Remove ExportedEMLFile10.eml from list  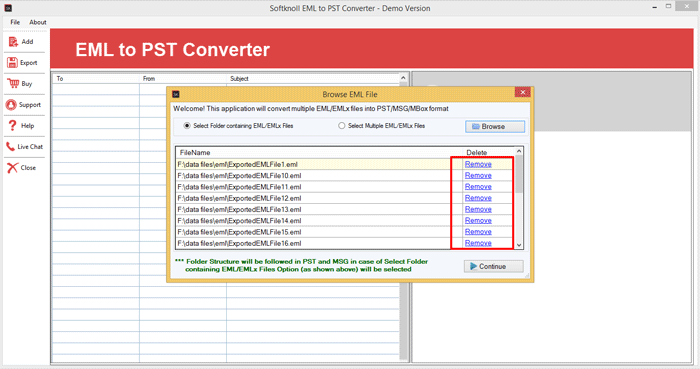tap(478, 175)
